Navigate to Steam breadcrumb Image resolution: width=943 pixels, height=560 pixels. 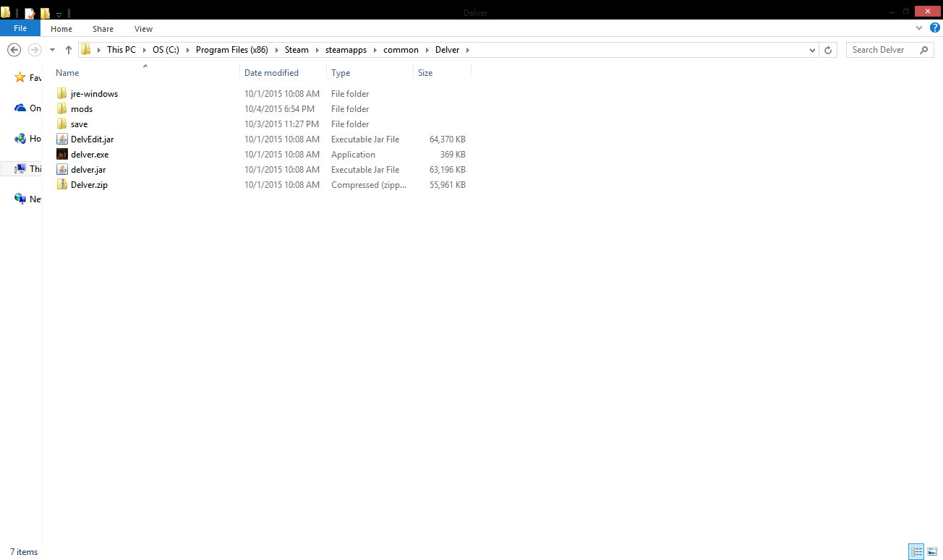[296, 50]
